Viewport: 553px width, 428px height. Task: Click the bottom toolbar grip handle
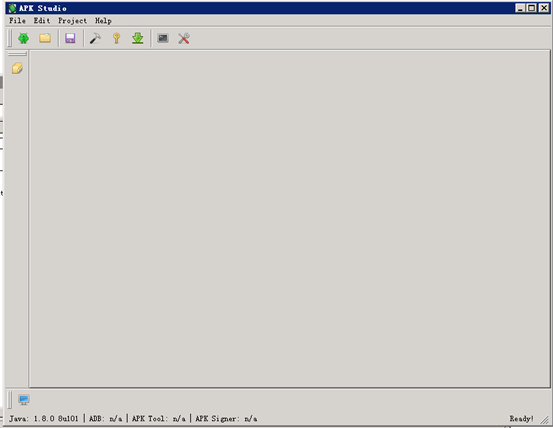pyautogui.click(x=10, y=399)
